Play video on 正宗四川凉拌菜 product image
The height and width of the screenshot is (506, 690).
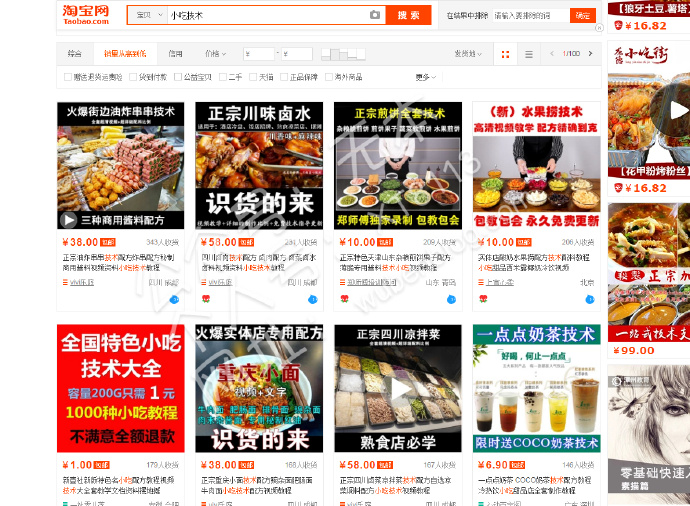pyautogui.click(x=401, y=389)
